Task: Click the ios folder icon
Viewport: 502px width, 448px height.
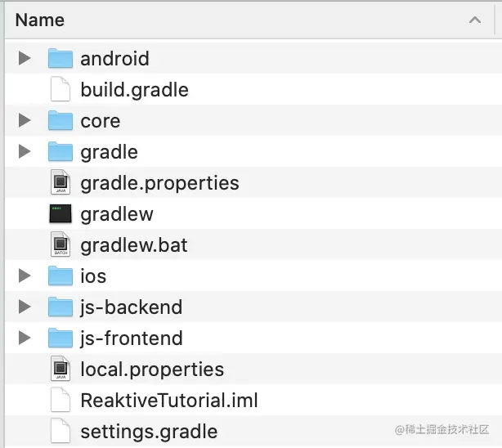Action: point(61,276)
